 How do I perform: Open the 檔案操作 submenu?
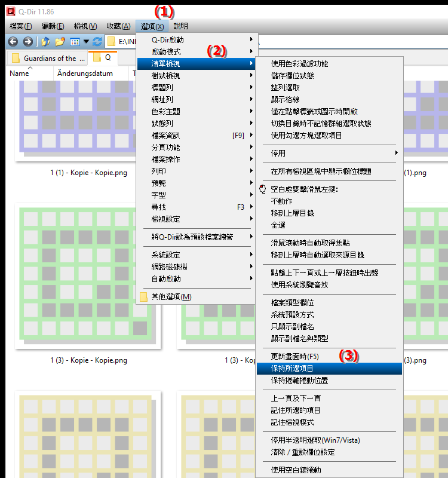[196, 159]
